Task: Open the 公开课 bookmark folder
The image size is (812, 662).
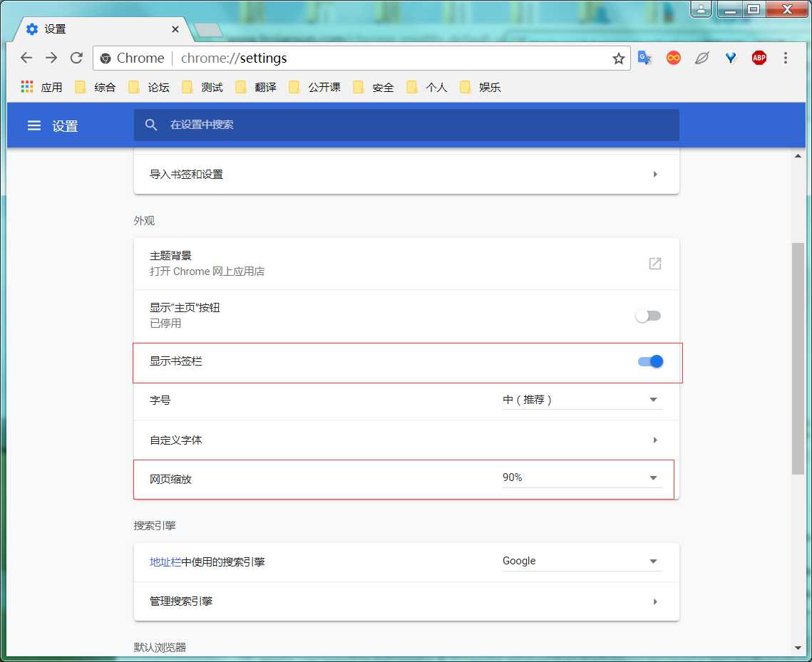Action: 315,87
